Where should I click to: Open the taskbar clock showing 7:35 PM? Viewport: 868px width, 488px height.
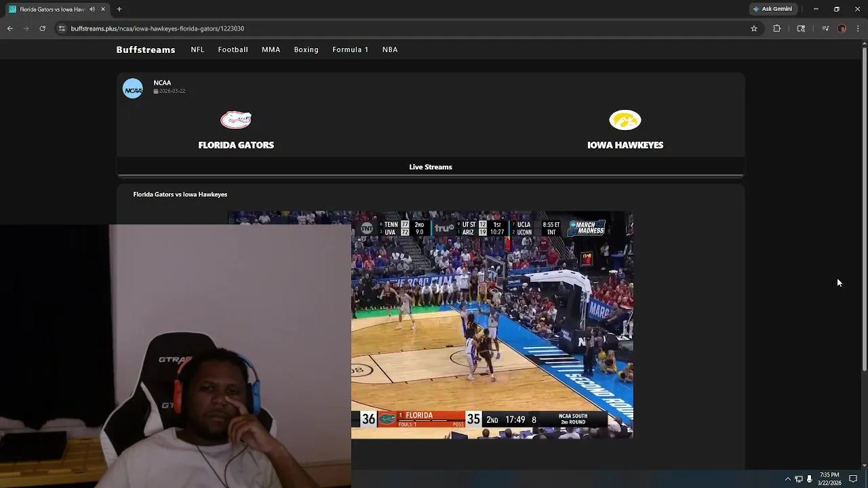tap(830, 479)
